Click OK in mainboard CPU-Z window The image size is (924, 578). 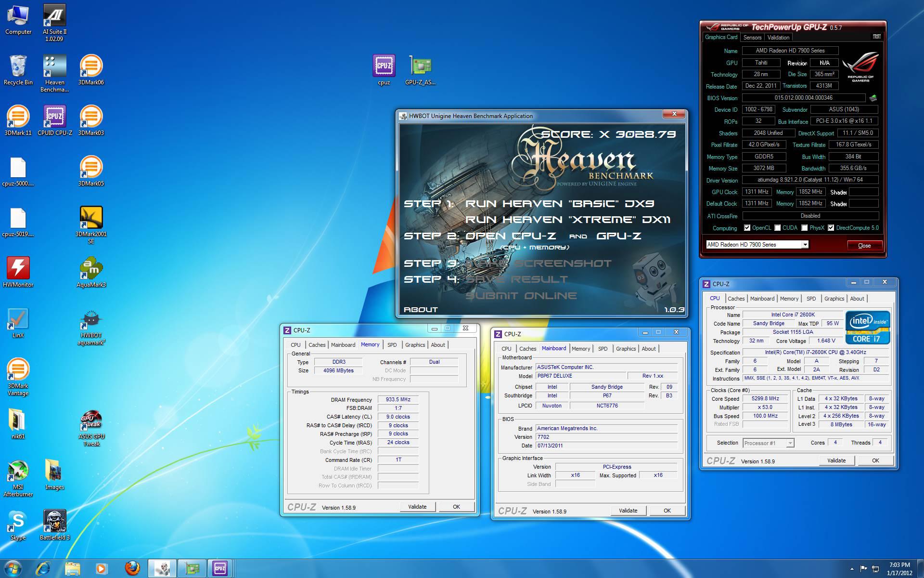(667, 511)
